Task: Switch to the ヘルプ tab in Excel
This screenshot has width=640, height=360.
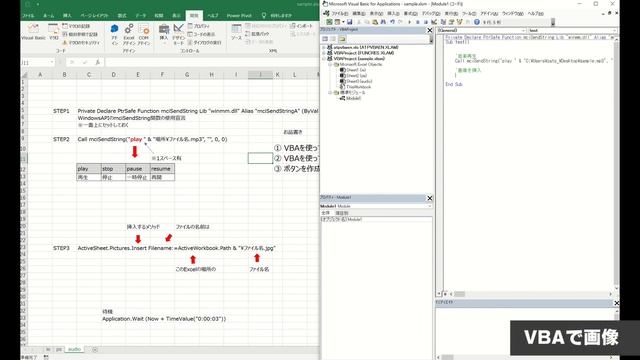Action: pyautogui.click(x=212, y=16)
